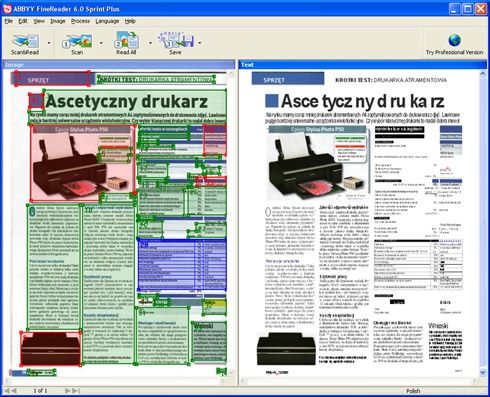
Task: Click the Text pane scroll down arrow
Action: click(483, 372)
